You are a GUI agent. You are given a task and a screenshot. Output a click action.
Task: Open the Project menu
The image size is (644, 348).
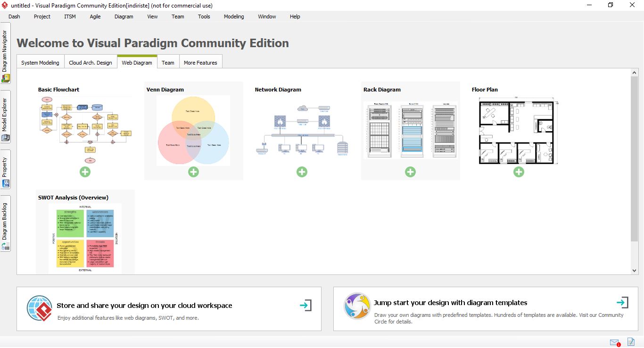pyautogui.click(x=42, y=17)
